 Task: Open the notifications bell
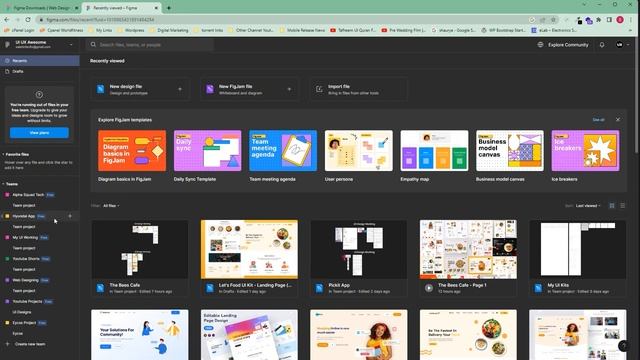pyautogui.click(x=602, y=45)
